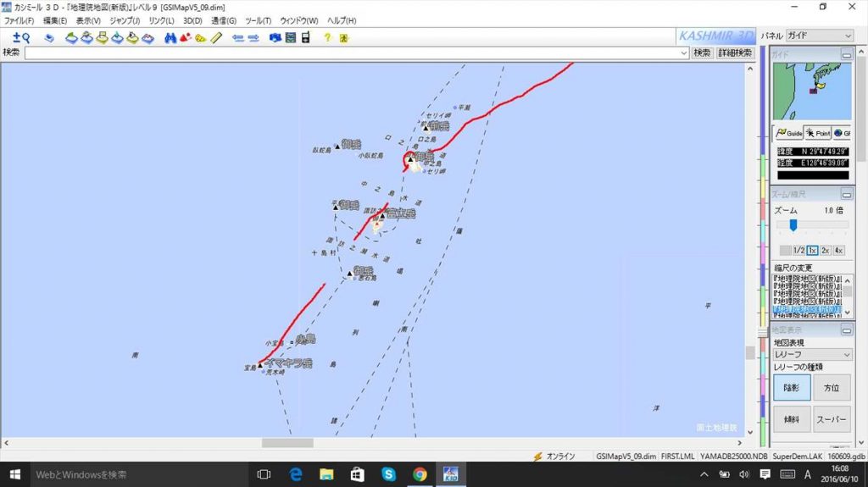The image size is (868, 487).
Task: Open the ジャンプ(J) menu
Action: click(x=125, y=20)
